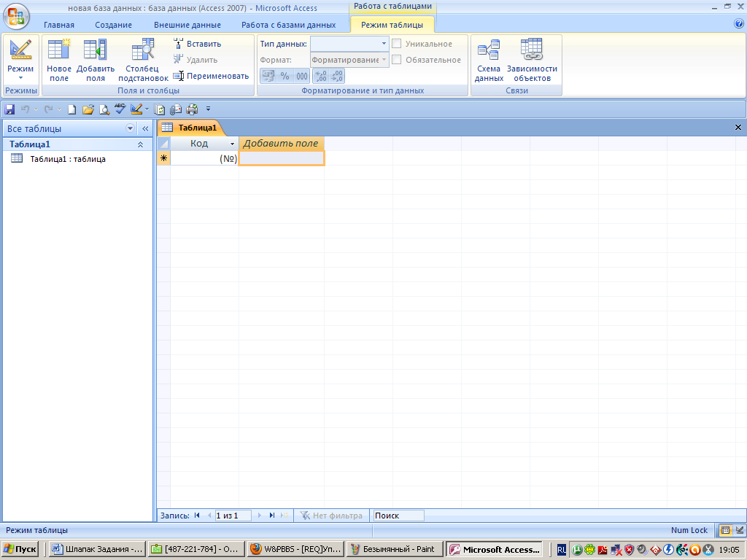
Task: Open the Undo history dropdown arrow
Action: point(36,109)
